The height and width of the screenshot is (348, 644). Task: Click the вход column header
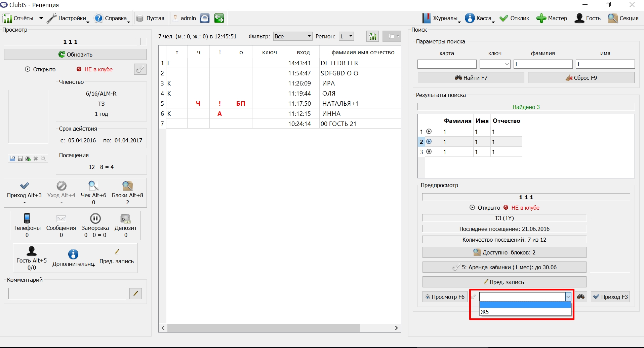point(303,52)
